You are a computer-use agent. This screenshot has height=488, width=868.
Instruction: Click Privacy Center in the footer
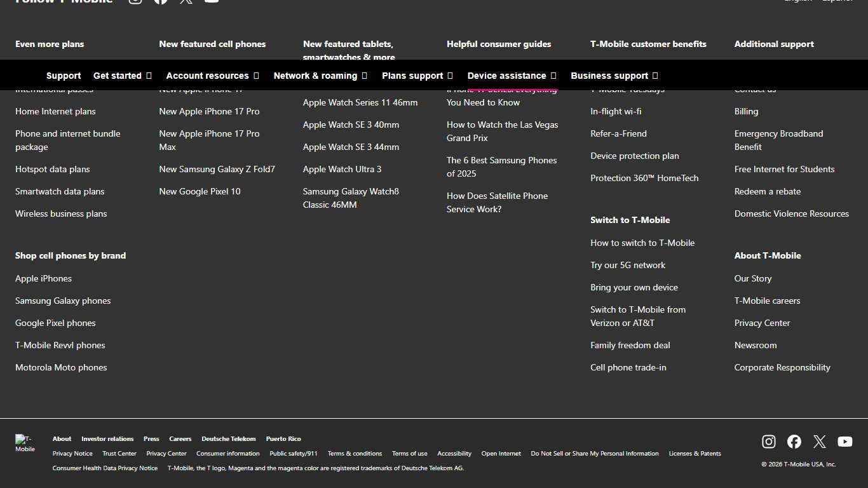[166, 453]
